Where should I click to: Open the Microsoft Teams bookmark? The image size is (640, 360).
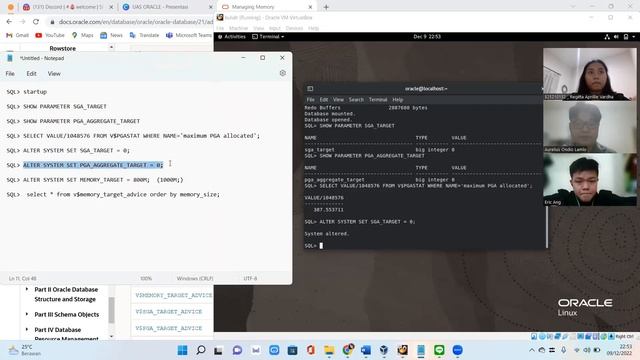(x=189, y=35)
